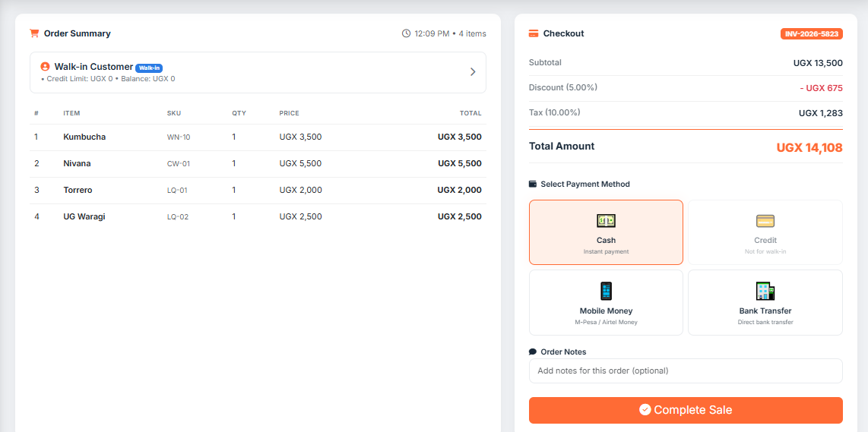
Task: Click the SKU column header
Action: (x=174, y=113)
